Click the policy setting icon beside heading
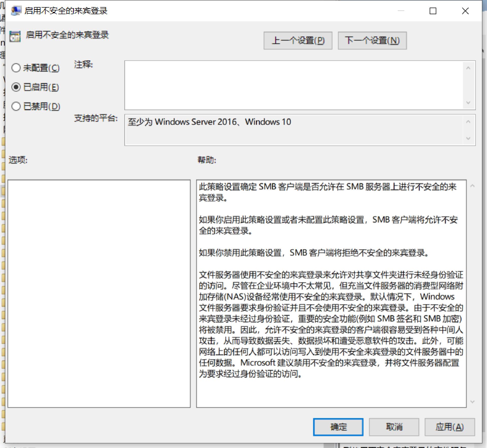The height and width of the screenshot is (448, 487). 15,36
